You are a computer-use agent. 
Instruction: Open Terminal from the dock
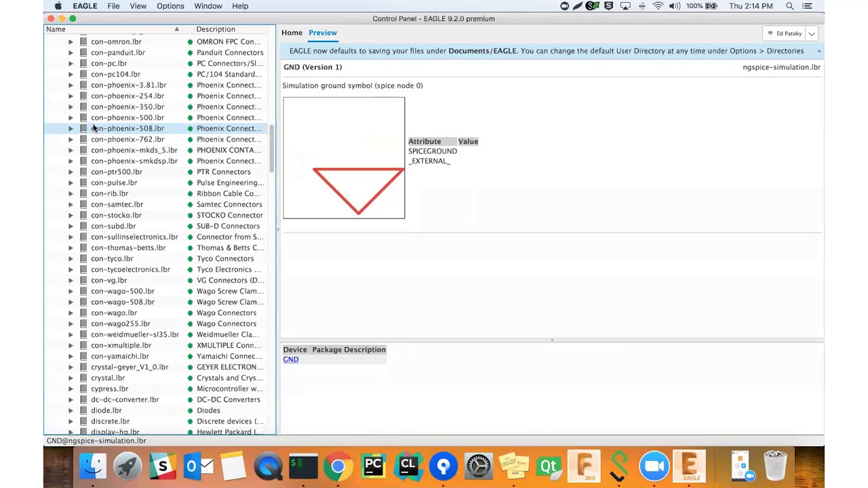click(x=302, y=466)
